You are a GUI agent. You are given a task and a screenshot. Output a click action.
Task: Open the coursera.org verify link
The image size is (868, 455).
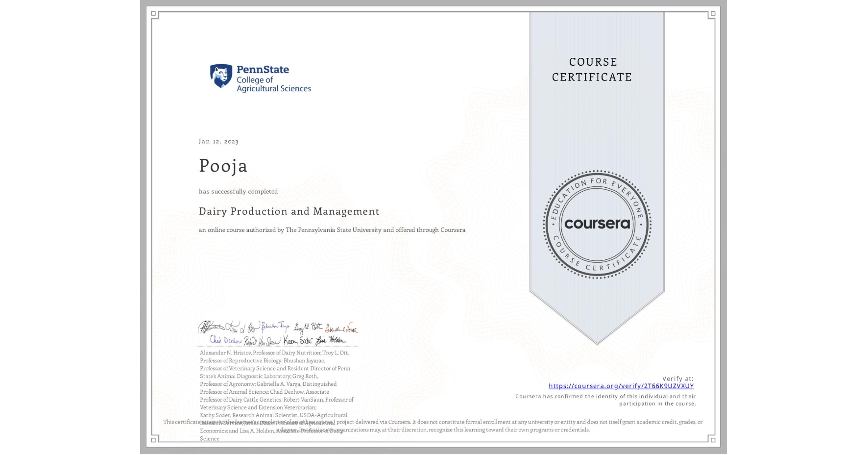pyautogui.click(x=621, y=386)
